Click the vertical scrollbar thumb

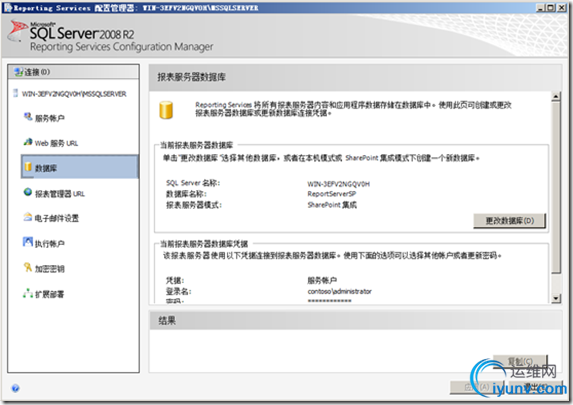[556, 188]
